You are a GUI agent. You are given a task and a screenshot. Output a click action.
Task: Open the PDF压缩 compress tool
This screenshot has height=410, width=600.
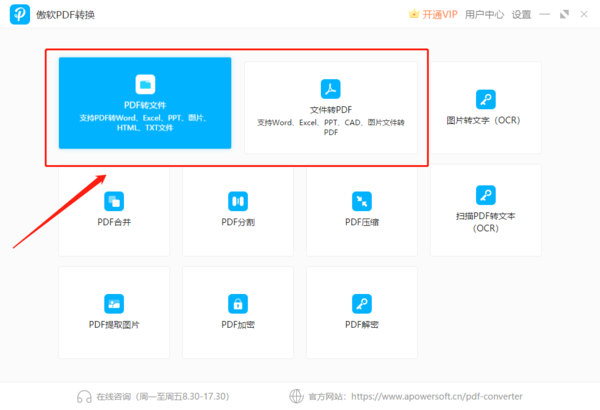361,210
